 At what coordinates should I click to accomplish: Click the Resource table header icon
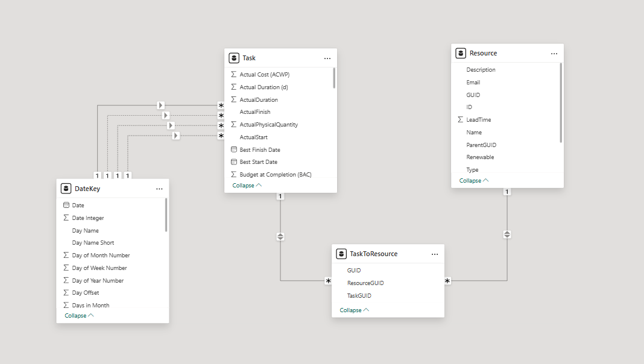pos(461,54)
